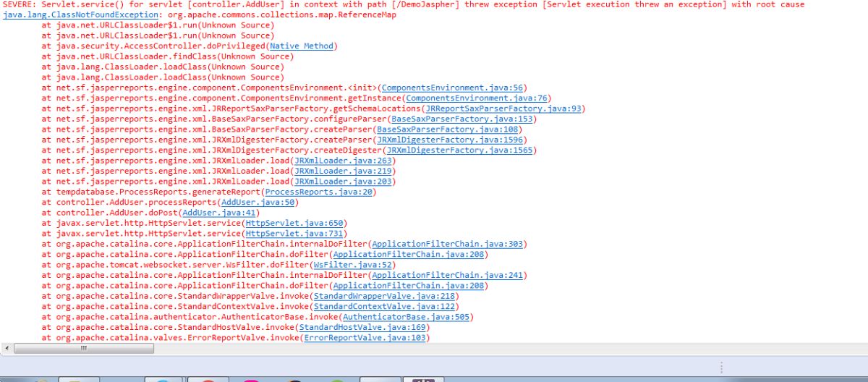
Task: Click tempdatabase.ProcessReports.generateReport text
Action: [158, 192]
